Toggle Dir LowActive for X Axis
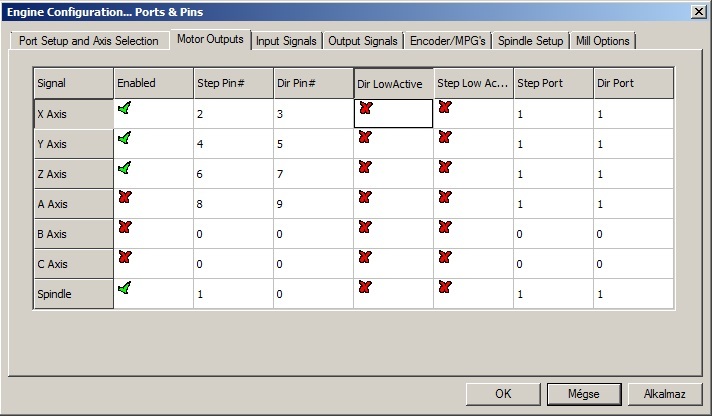 [365, 108]
